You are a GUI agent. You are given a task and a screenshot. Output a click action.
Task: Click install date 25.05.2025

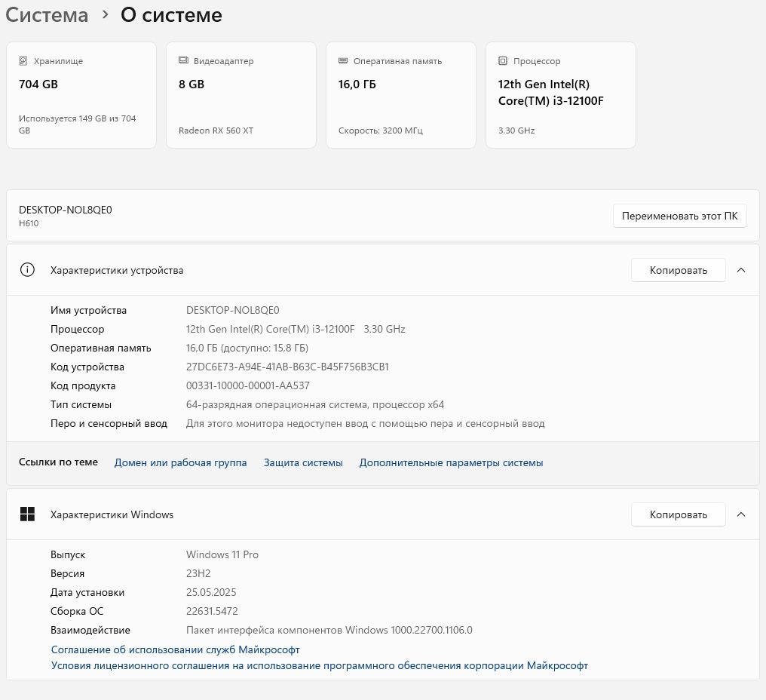click(x=211, y=592)
